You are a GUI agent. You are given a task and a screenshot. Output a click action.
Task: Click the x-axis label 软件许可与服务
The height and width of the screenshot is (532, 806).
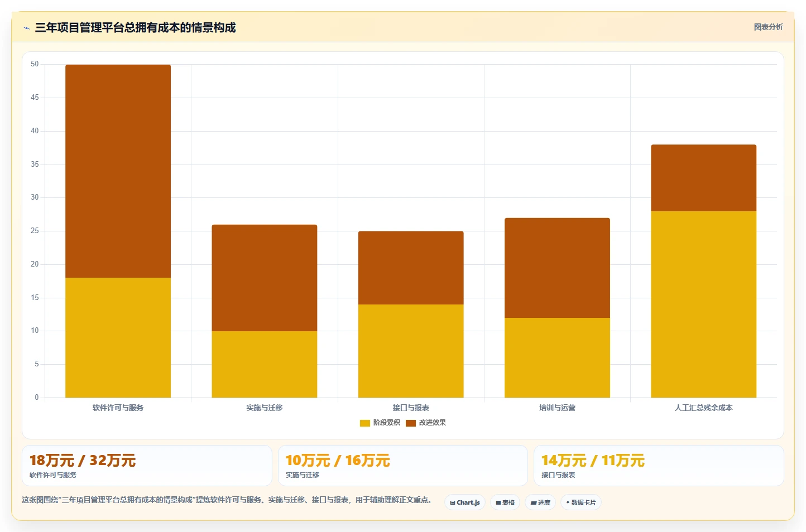(x=118, y=408)
